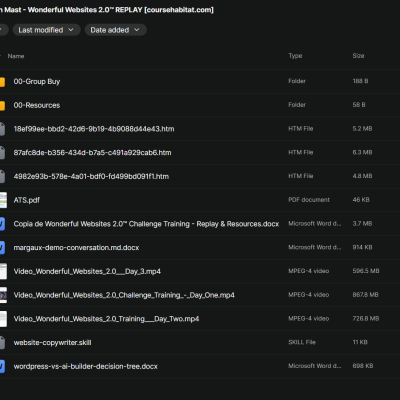Click the 726.8 MB size value
This screenshot has height=400, width=400.
(x=366, y=318)
